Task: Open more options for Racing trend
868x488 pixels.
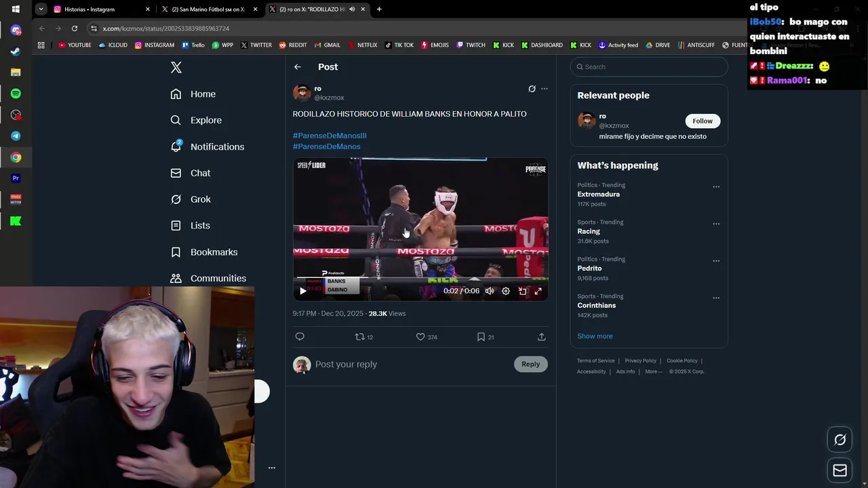Action: pos(716,224)
